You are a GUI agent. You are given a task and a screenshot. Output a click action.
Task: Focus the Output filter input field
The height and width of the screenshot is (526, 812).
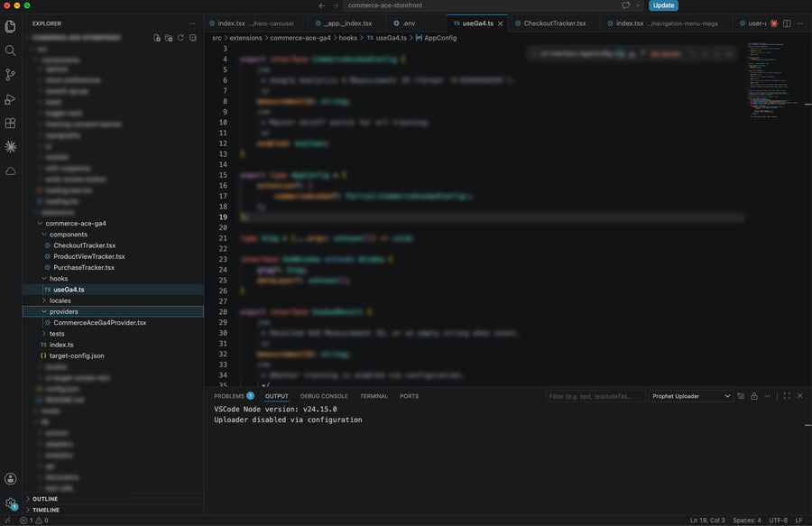(595, 396)
